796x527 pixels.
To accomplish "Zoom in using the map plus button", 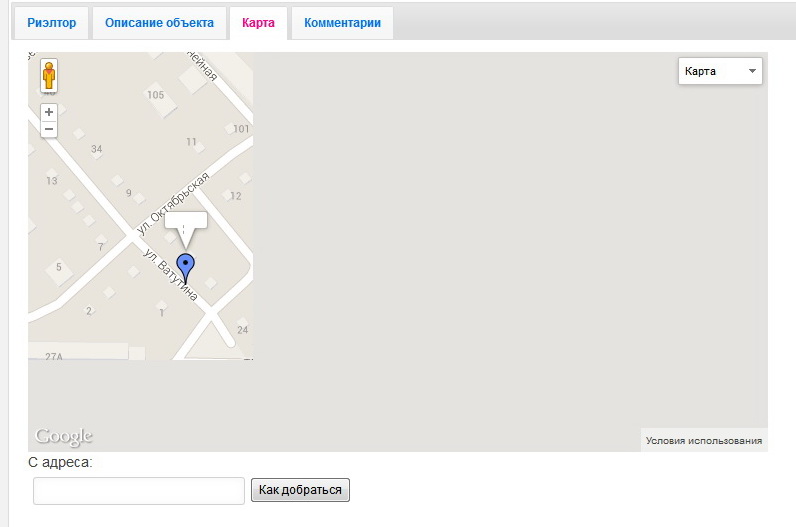I will 49,112.
